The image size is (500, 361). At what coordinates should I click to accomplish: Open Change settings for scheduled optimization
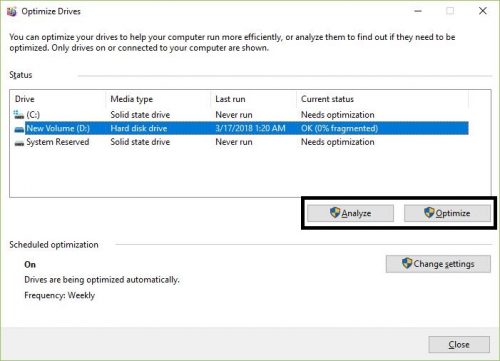(438, 264)
